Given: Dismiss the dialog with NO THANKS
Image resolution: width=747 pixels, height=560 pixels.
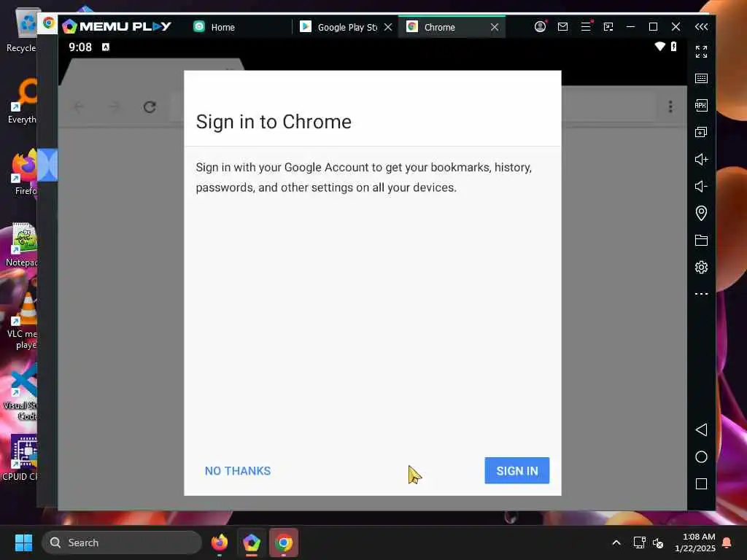Looking at the screenshot, I should tap(238, 471).
